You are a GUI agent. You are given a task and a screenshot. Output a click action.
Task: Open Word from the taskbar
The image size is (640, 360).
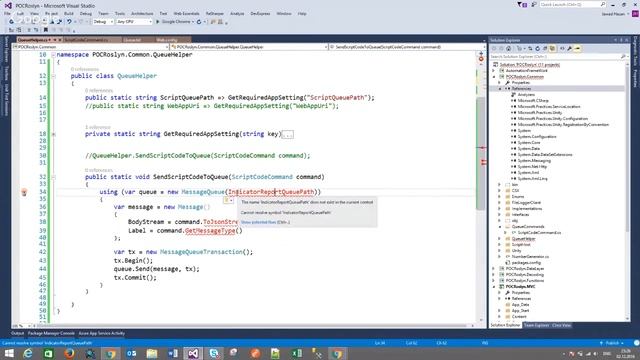173,353
